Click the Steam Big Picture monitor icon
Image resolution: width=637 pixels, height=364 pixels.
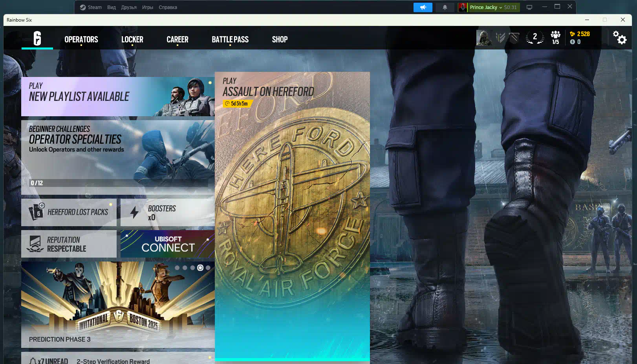529,7
